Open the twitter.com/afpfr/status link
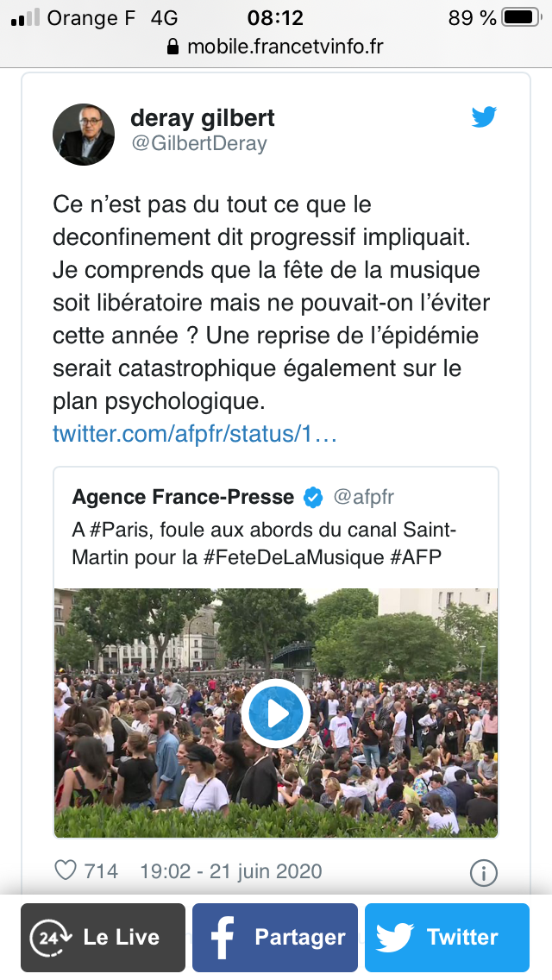Screen dimensions: 552x980 click(195, 434)
